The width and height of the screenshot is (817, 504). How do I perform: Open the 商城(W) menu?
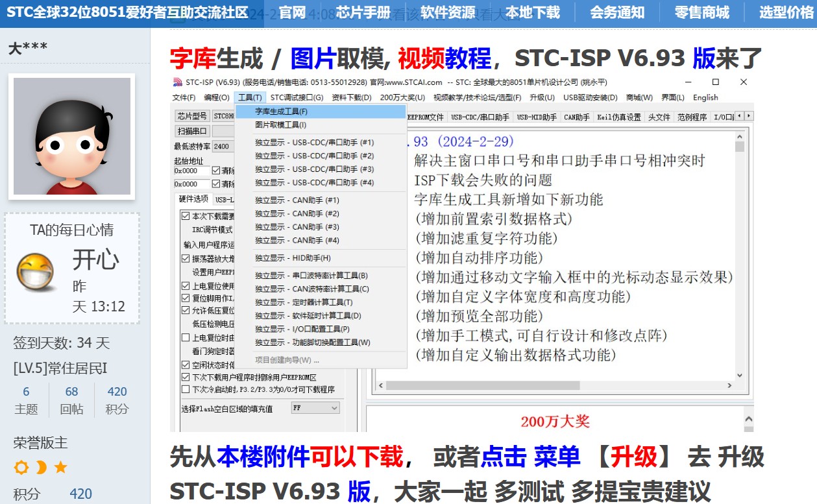(639, 97)
